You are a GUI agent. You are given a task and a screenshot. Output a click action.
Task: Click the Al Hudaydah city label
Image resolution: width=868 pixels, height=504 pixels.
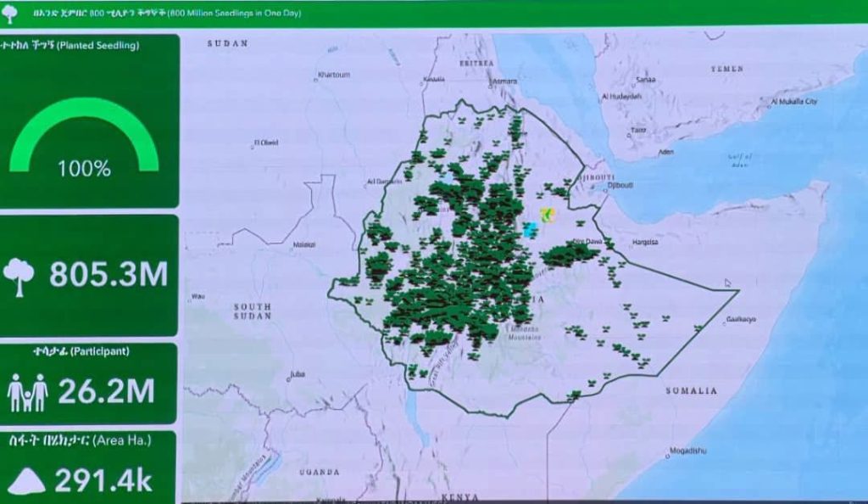pos(621,97)
